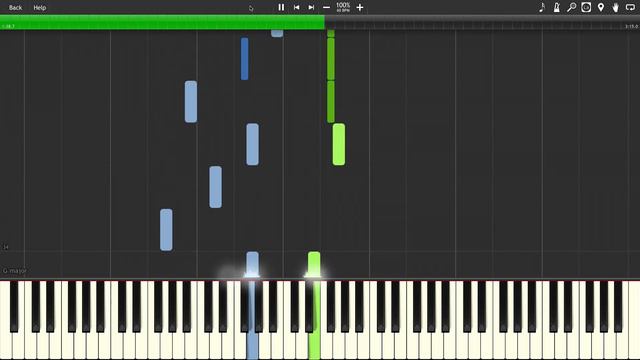Screen dimensions: 640x360
Task: Jump to the unplayed gray timeline portion
Action: pyautogui.click(x=482, y=22)
